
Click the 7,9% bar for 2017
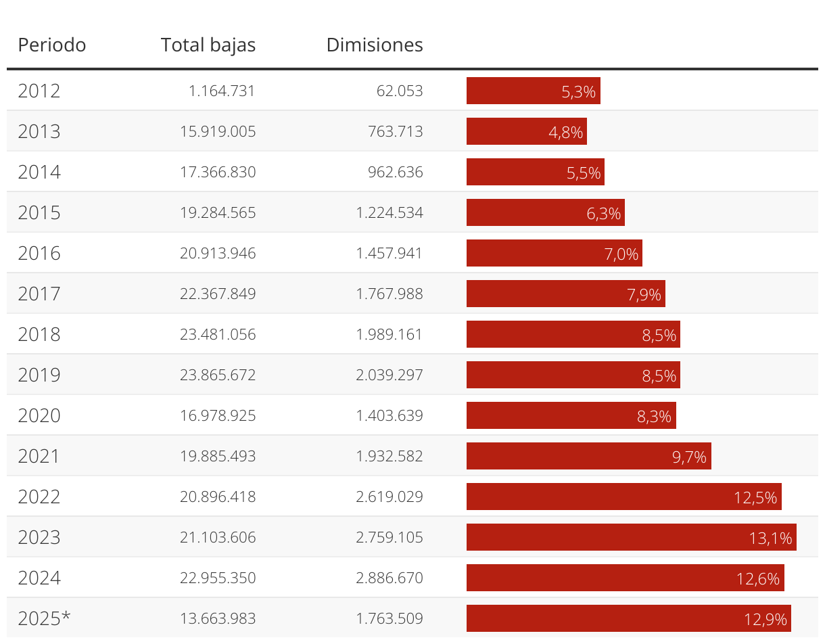[x=565, y=294]
